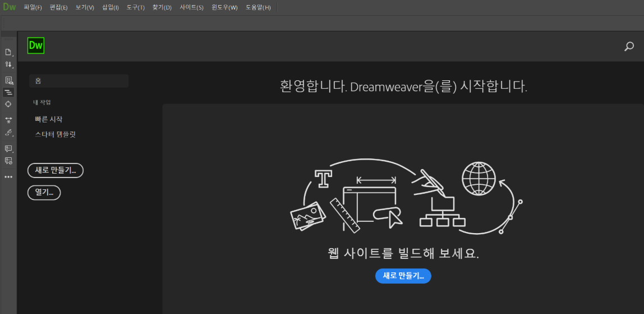Click the green Dw logo in start header

pyautogui.click(x=36, y=45)
